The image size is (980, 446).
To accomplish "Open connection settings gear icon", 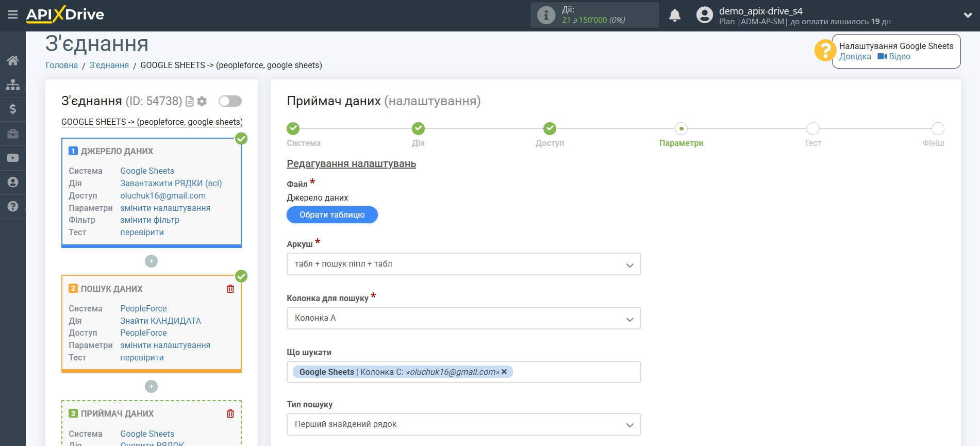I will [x=202, y=101].
